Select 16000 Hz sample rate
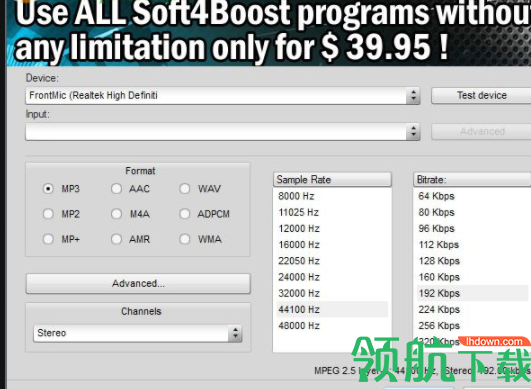The width and height of the screenshot is (531, 389). tap(332, 245)
